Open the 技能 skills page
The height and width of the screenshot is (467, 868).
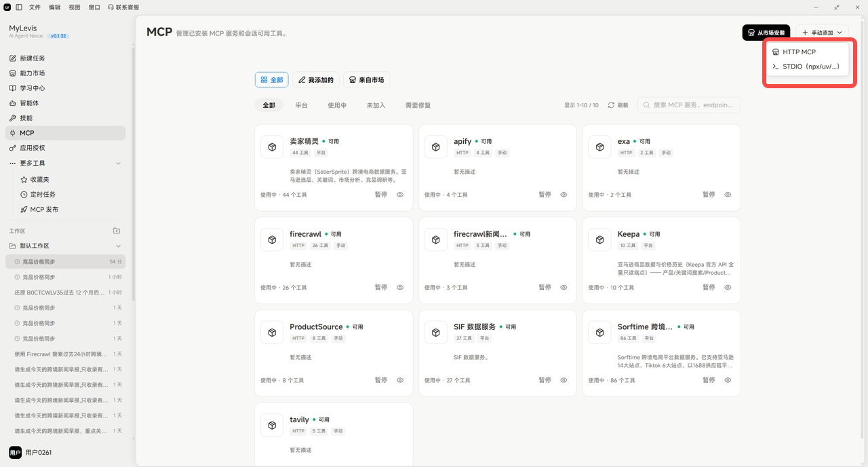pyautogui.click(x=65, y=118)
